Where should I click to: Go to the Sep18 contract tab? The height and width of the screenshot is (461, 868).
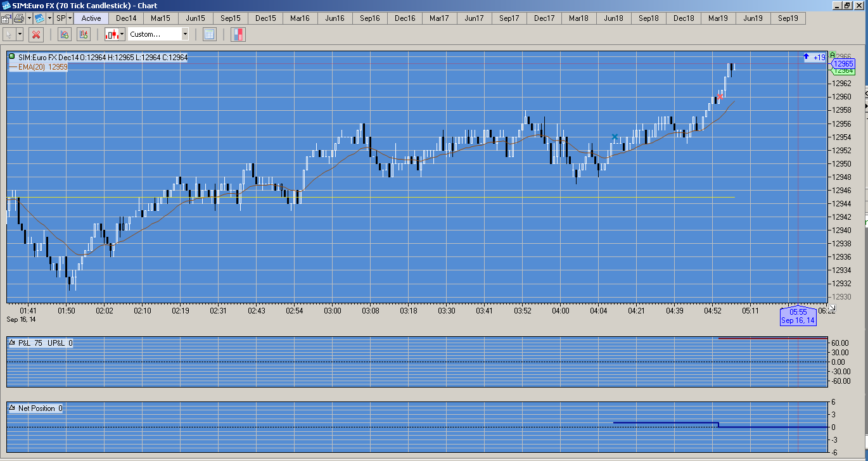coord(649,18)
